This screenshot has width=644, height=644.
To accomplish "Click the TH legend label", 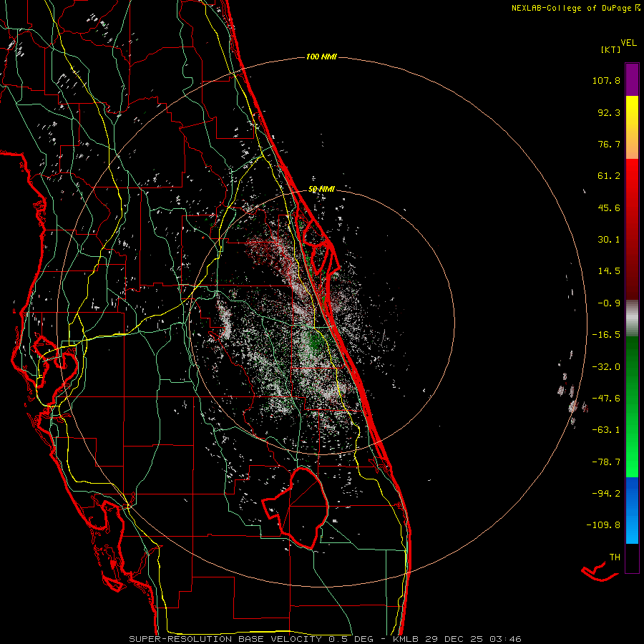I will click(615, 557).
